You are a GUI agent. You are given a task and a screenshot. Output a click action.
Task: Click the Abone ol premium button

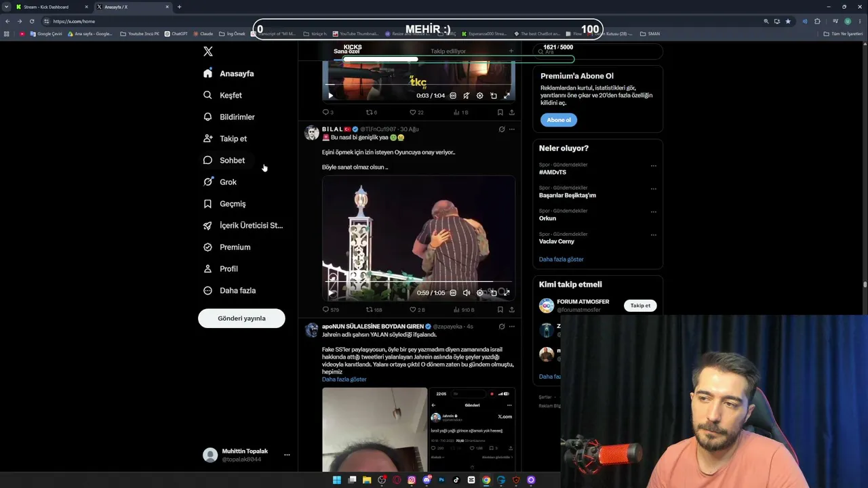coord(559,120)
